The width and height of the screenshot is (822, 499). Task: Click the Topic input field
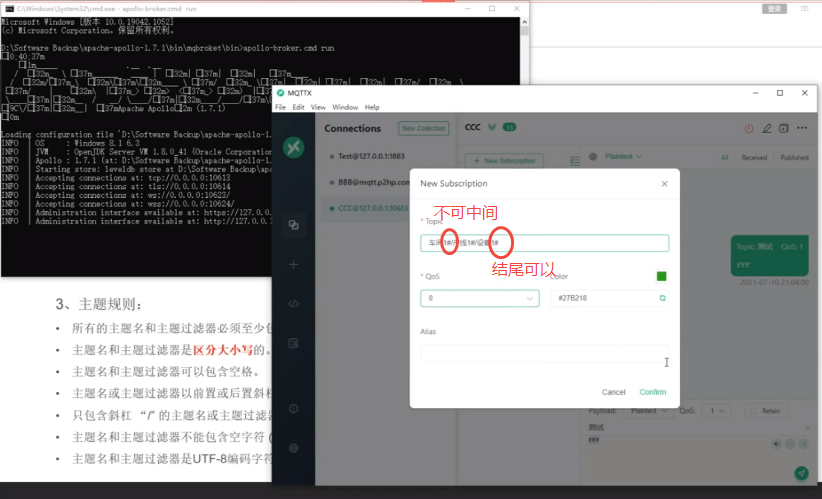[x=545, y=243]
